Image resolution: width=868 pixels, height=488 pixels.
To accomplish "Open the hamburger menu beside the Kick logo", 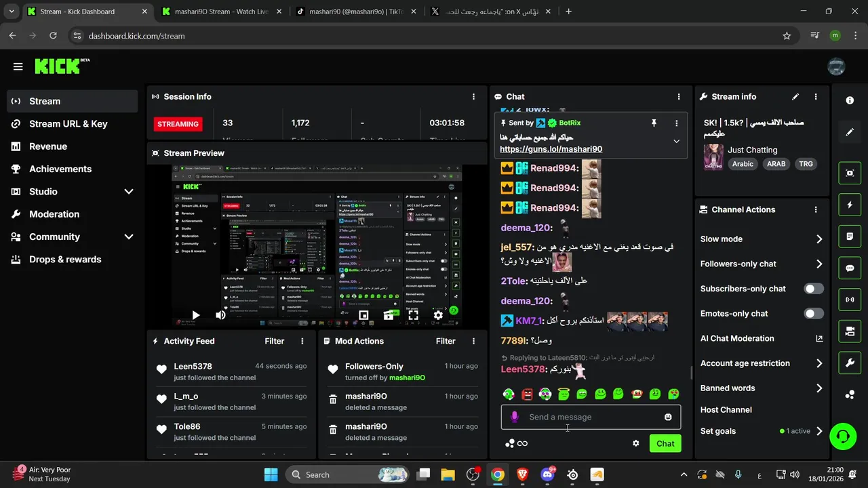I will point(18,66).
